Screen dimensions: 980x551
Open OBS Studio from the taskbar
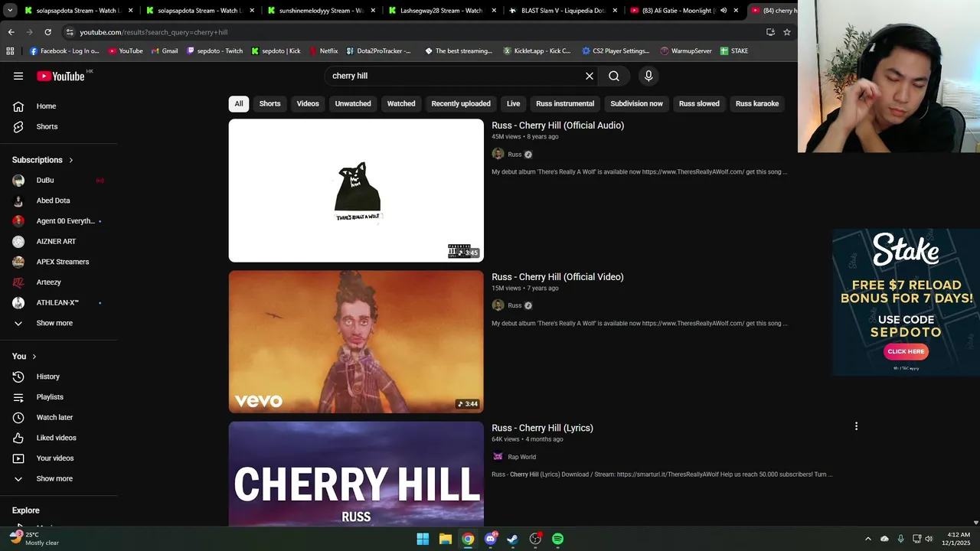[x=535, y=539]
